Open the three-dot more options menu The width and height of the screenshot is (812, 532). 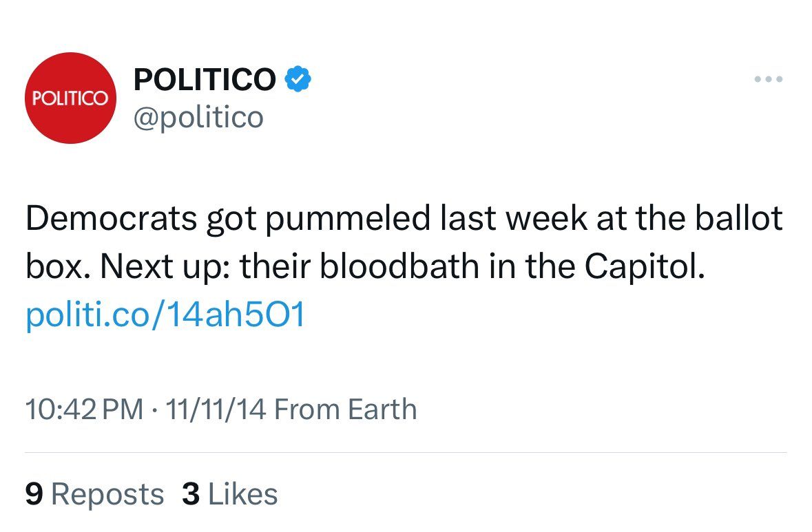tap(769, 80)
